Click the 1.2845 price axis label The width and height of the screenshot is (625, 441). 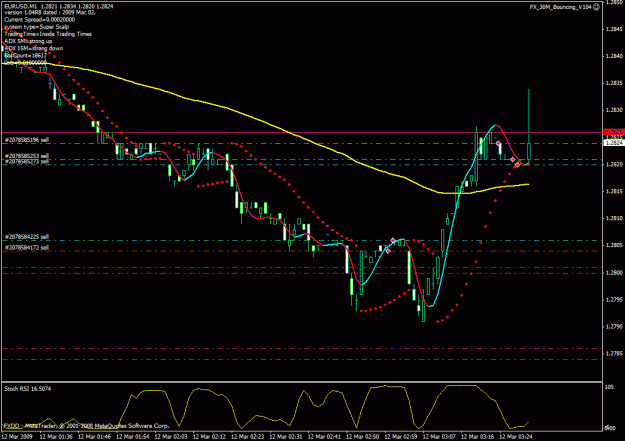pos(613,29)
